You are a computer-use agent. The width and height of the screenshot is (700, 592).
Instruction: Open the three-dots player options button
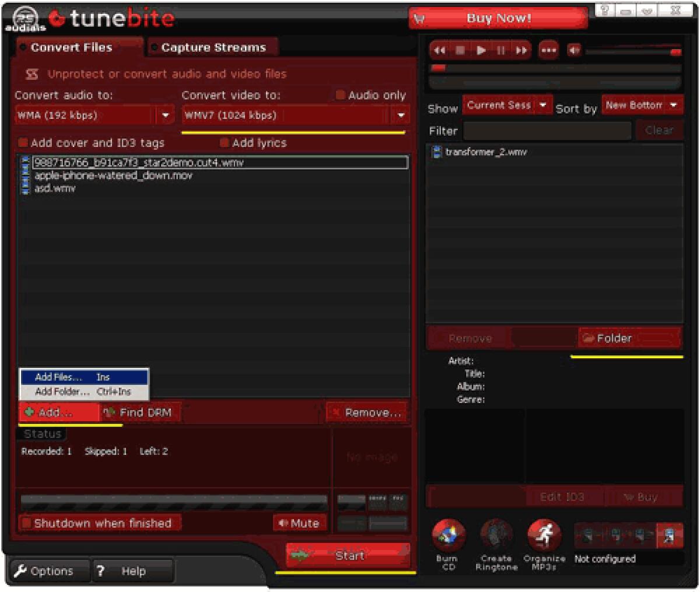(x=548, y=51)
